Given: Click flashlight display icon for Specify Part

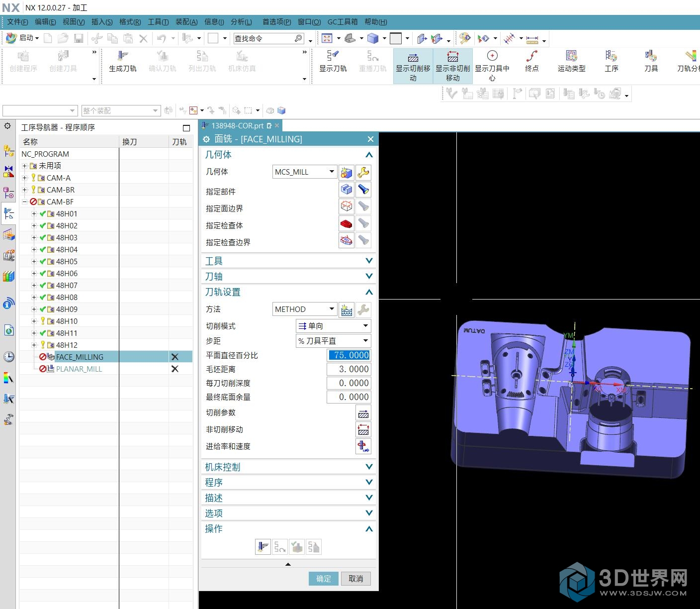Looking at the screenshot, I should [x=363, y=190].
